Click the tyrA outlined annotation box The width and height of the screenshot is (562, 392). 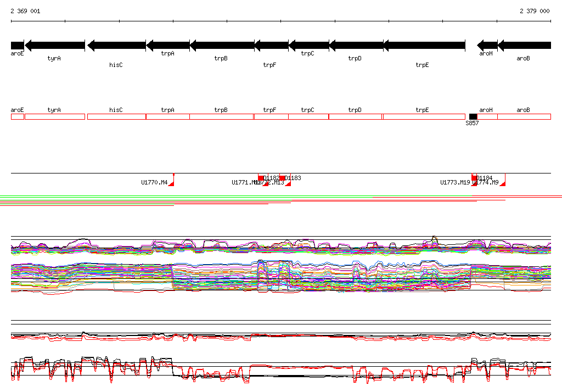(55, 116)
